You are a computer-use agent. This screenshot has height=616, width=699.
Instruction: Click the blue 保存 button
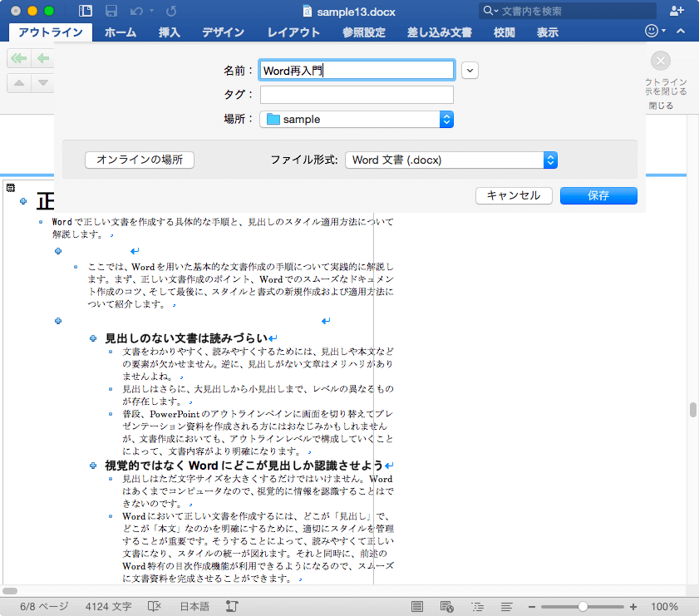coord(598,195)
